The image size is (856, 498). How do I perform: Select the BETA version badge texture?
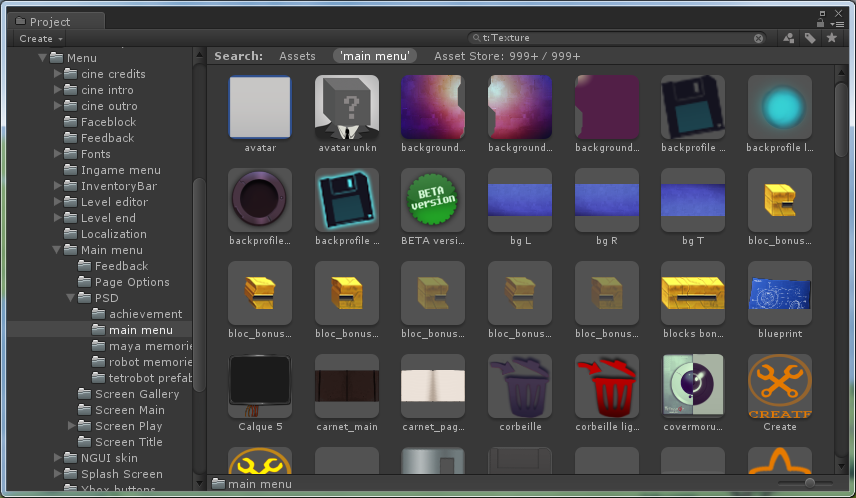point(433,200)
